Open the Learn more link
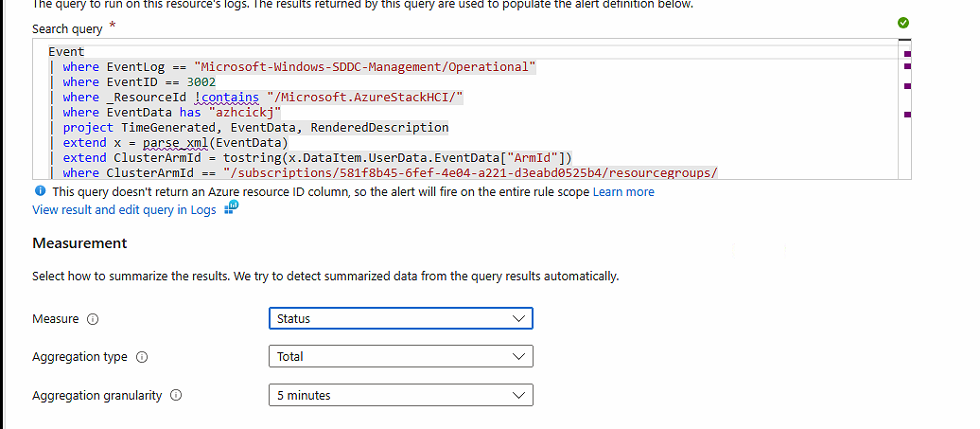This screenshot has width=980, height=429. [624, 192]
